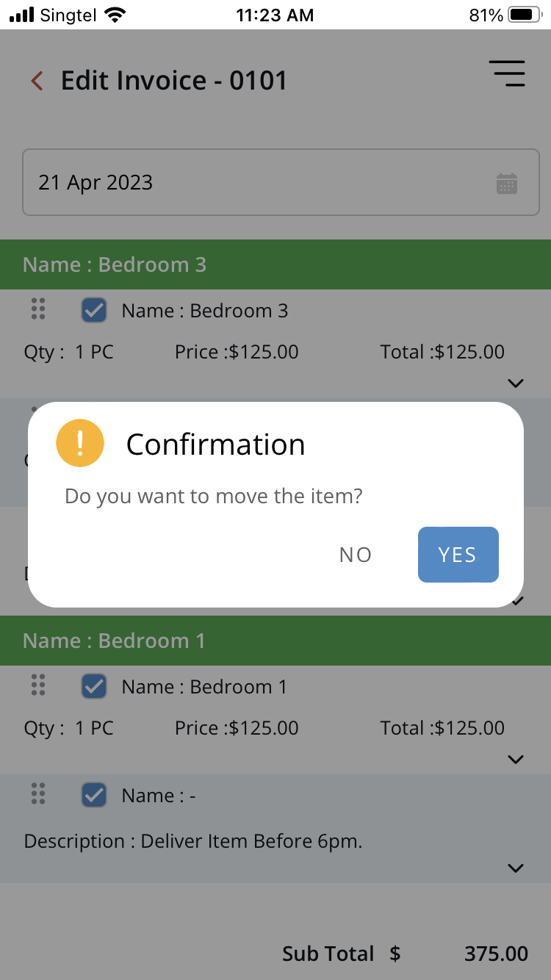Uncheck the Bedroom 3 item checkbox
This screenshot has width=551, height=980.
[94, 311]
